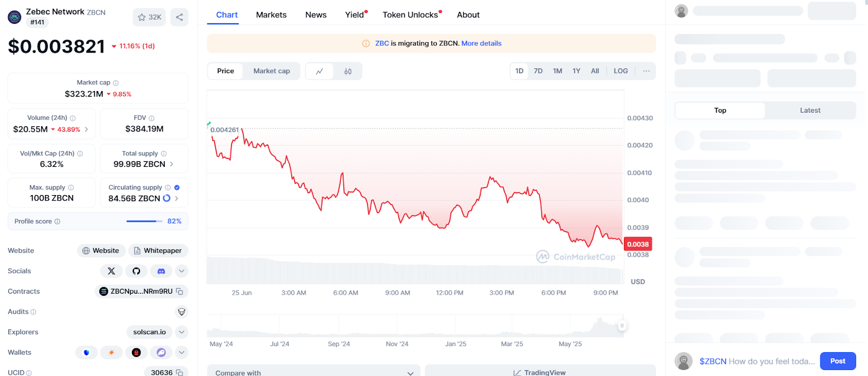Open Circulating supply details arrow
The width and height of the screenshot is (868, 376).
coord(176,198)
